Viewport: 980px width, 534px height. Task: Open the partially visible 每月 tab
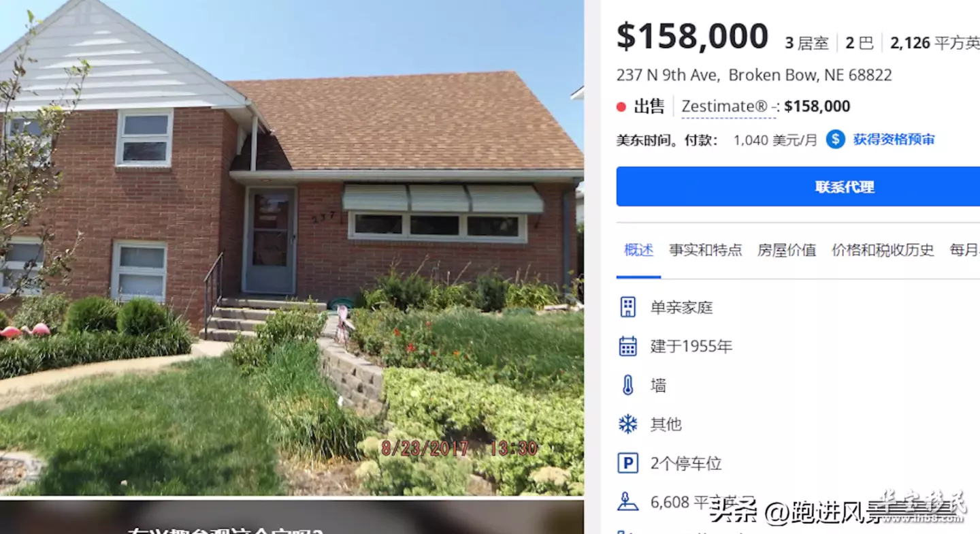(965, 250)
